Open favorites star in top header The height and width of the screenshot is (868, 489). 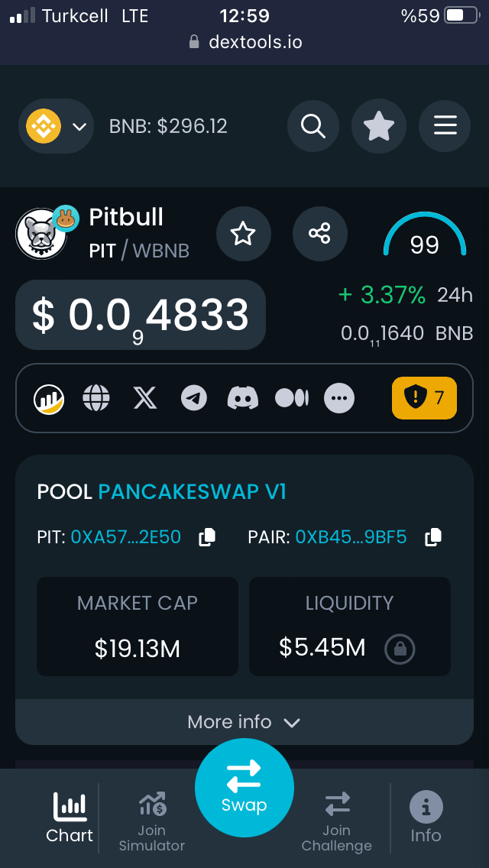tap(379, 126)
